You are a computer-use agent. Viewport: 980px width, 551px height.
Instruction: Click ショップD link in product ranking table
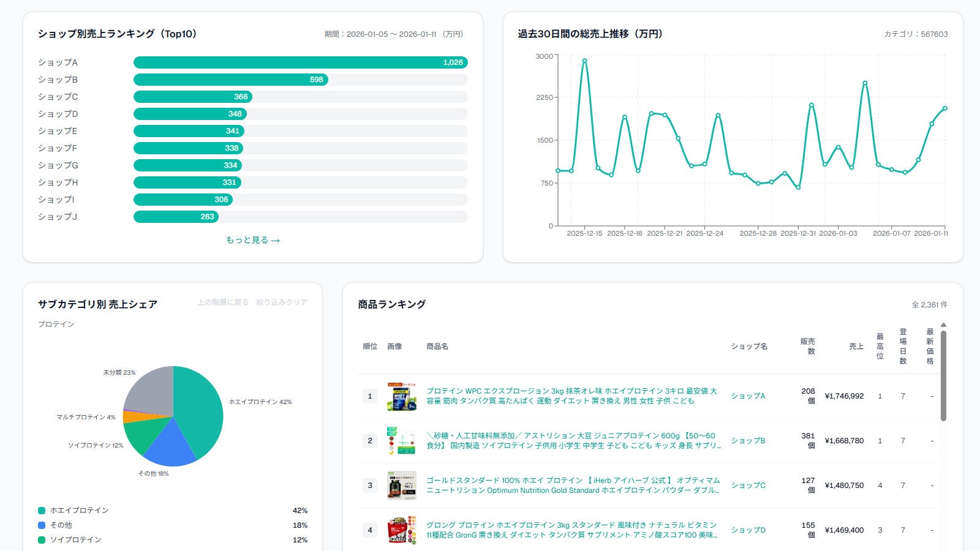tap(748, 530)
